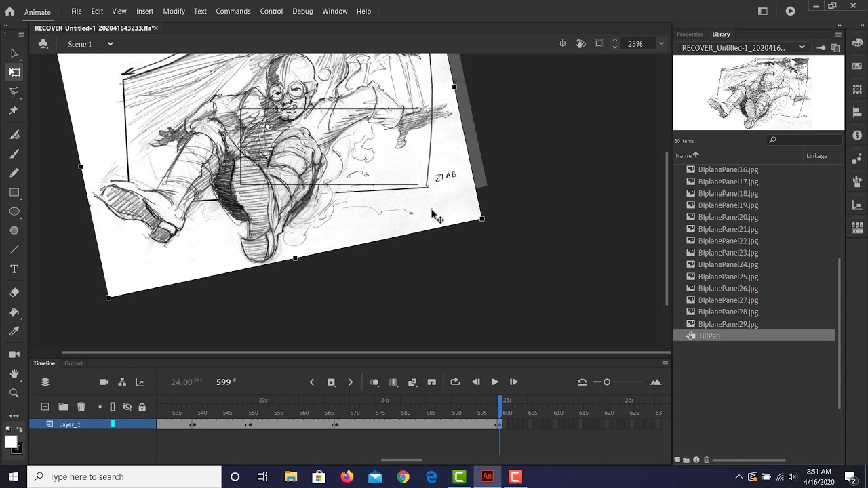Image resolution: width=868 pixels, height=488 pixels.
Task: Toggle onion skinning
Action: point(374,382)
